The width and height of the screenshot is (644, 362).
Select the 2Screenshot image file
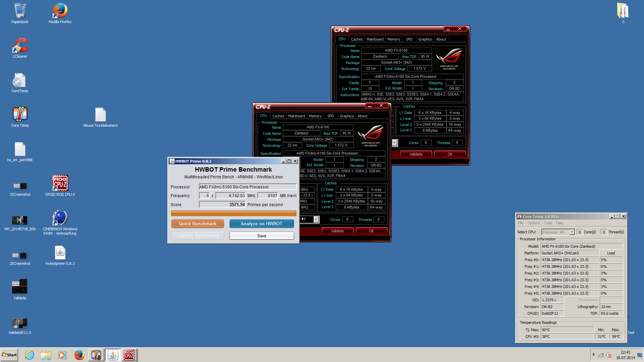tap(20, 258)
